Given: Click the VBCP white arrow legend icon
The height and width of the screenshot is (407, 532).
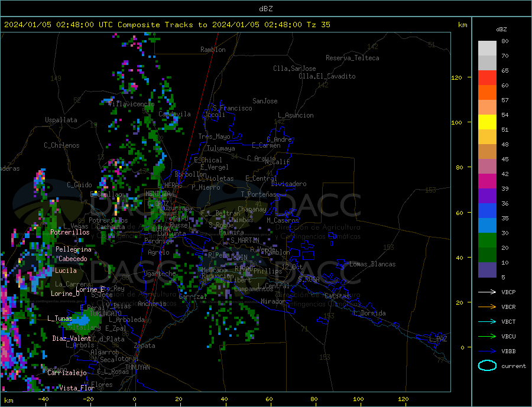Looking at the screenshot, I should click(487, 292).
